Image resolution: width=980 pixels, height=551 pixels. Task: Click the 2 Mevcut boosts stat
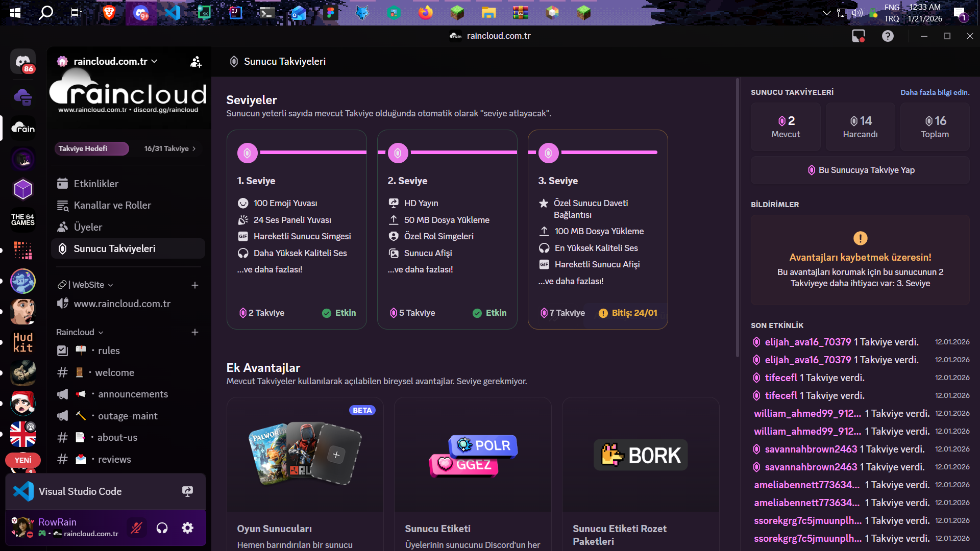click(786, 127)
